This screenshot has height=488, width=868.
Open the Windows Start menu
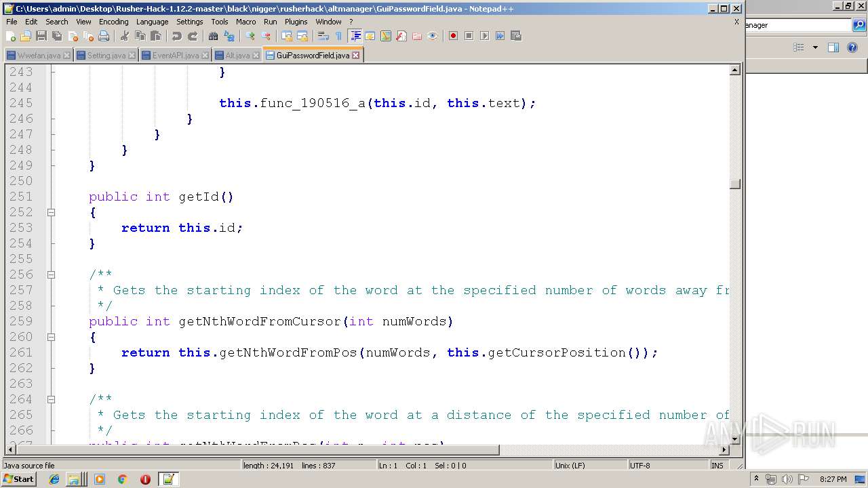point(19,479)
